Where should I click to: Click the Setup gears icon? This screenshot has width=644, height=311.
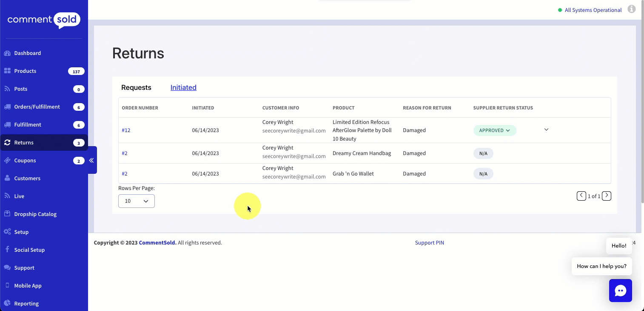(7, 232)
